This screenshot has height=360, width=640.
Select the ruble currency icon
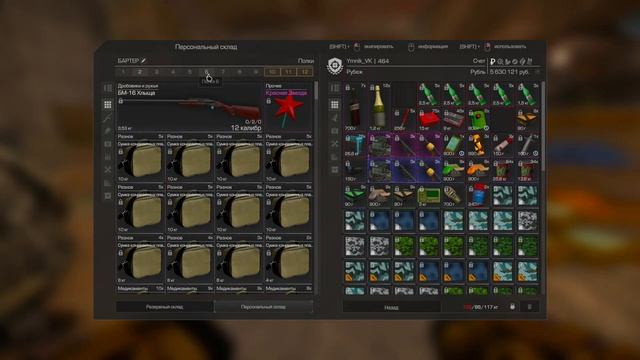coord(493,61)
